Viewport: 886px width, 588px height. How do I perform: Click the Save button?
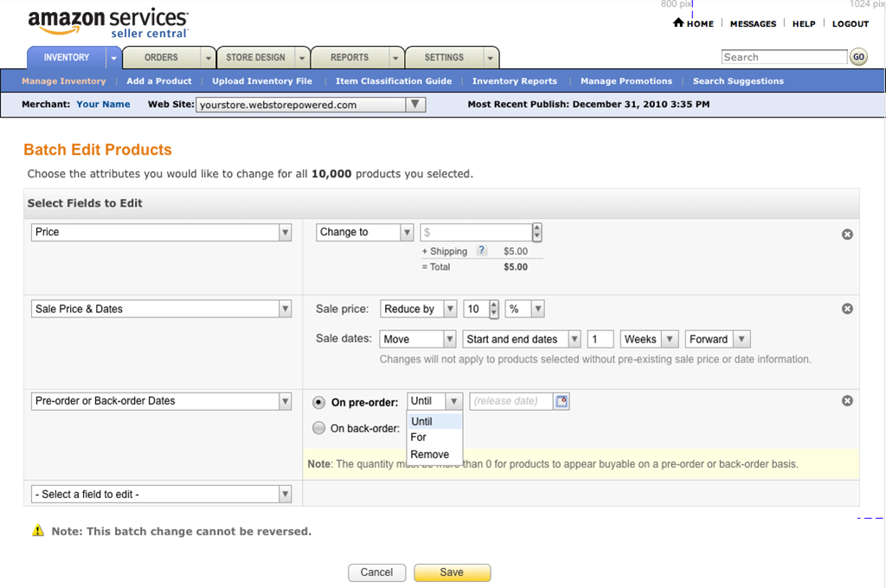[452, 572]
